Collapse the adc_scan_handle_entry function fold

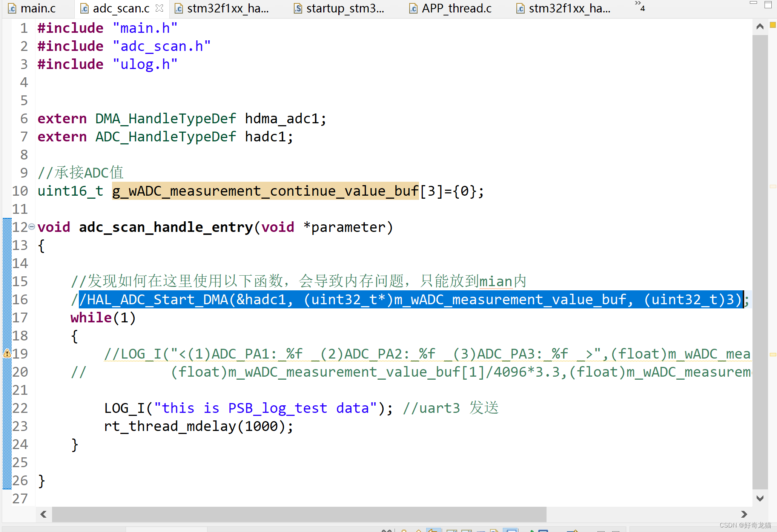(32, 227)
